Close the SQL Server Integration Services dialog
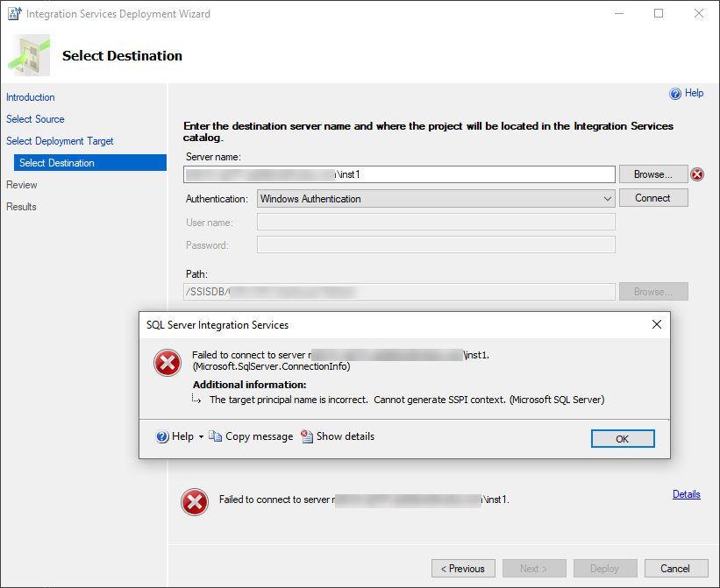Image resolution: width=720 pixels, height=588 pixels. click(x=657, y=324)
